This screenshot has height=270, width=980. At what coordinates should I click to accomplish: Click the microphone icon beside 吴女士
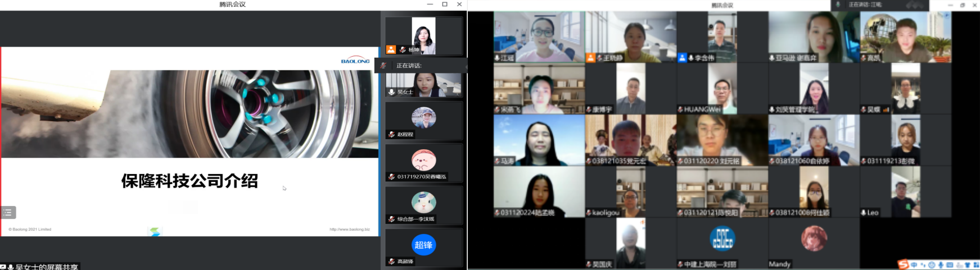click(391, 92)
